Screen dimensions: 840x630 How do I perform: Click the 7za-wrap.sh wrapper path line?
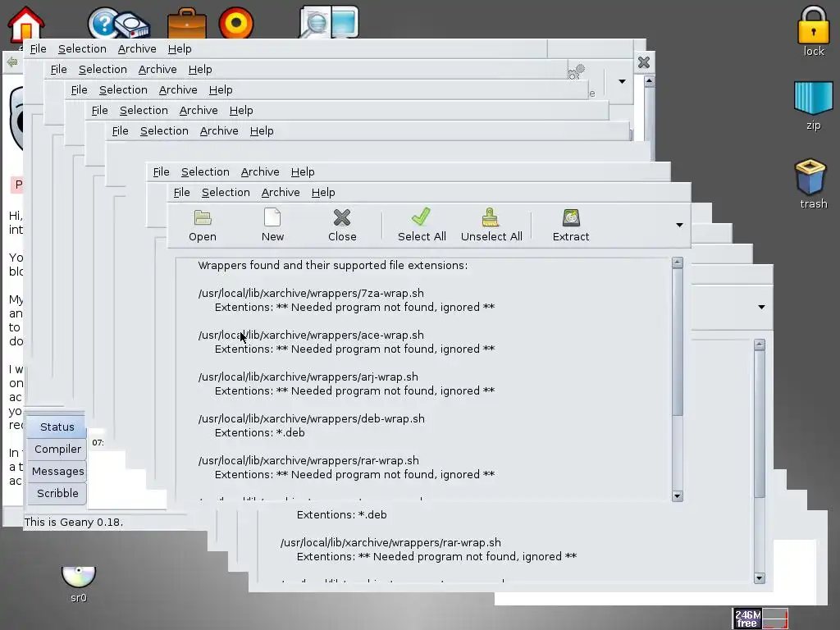point(311,293)
